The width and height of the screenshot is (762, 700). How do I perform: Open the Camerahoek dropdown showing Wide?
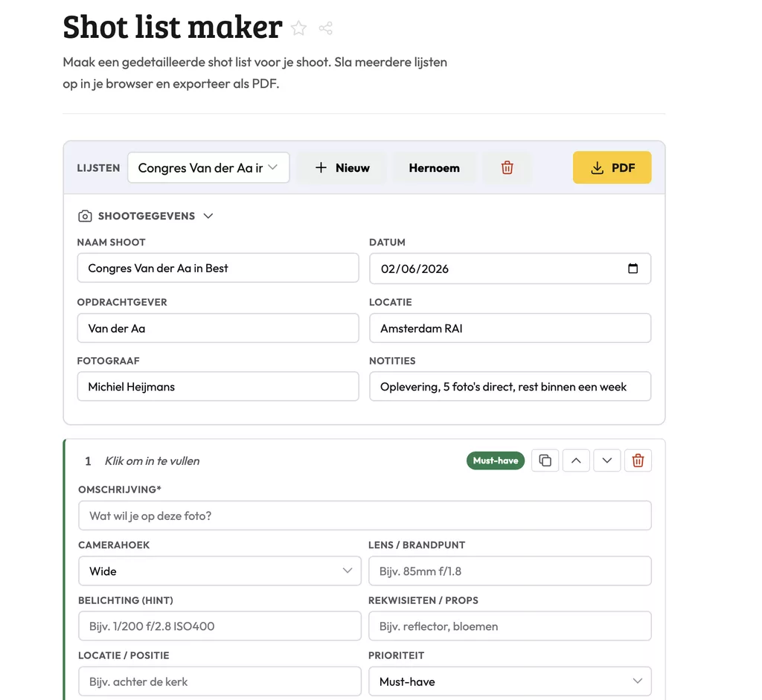(220, 571)
